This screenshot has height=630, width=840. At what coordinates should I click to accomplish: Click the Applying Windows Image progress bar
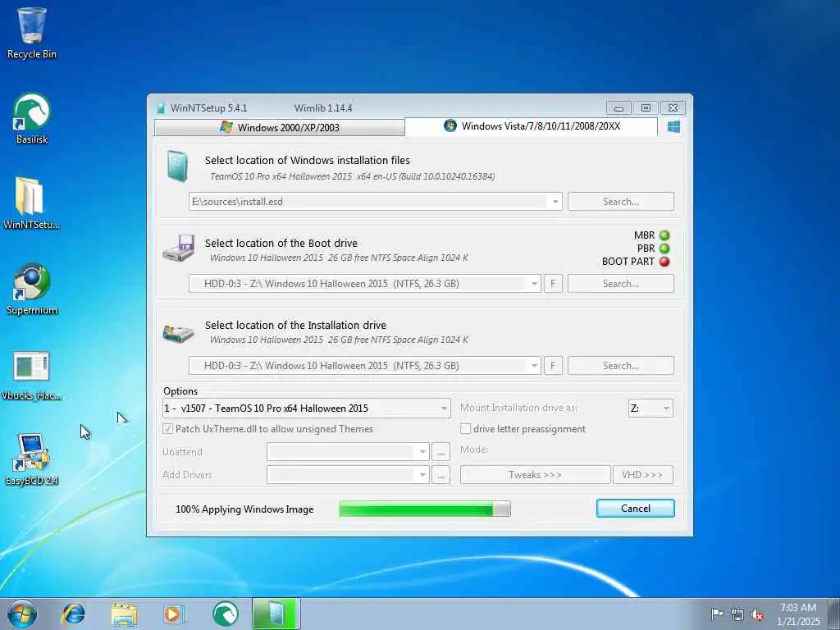[425, 509]
